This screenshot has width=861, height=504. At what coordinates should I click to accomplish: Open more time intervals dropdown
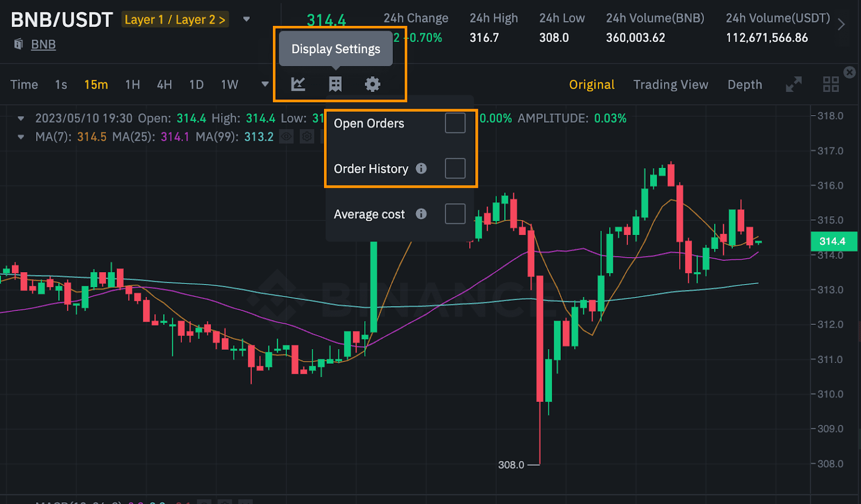tap(265, 84)
